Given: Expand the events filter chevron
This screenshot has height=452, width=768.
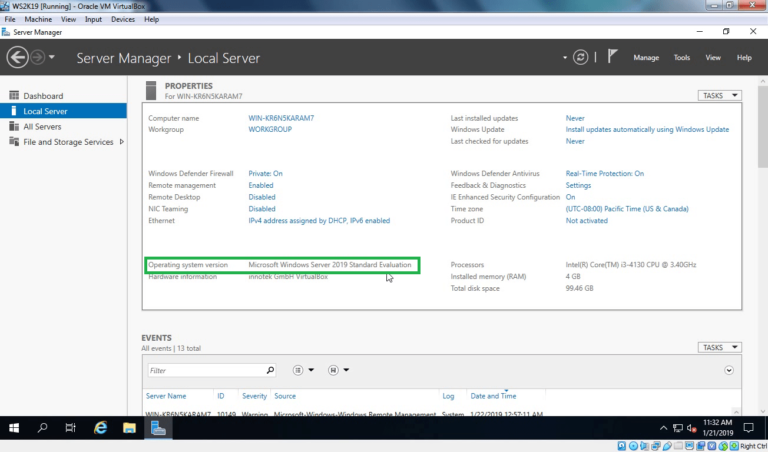Looking at the screenshot, I should click(729, 370).
